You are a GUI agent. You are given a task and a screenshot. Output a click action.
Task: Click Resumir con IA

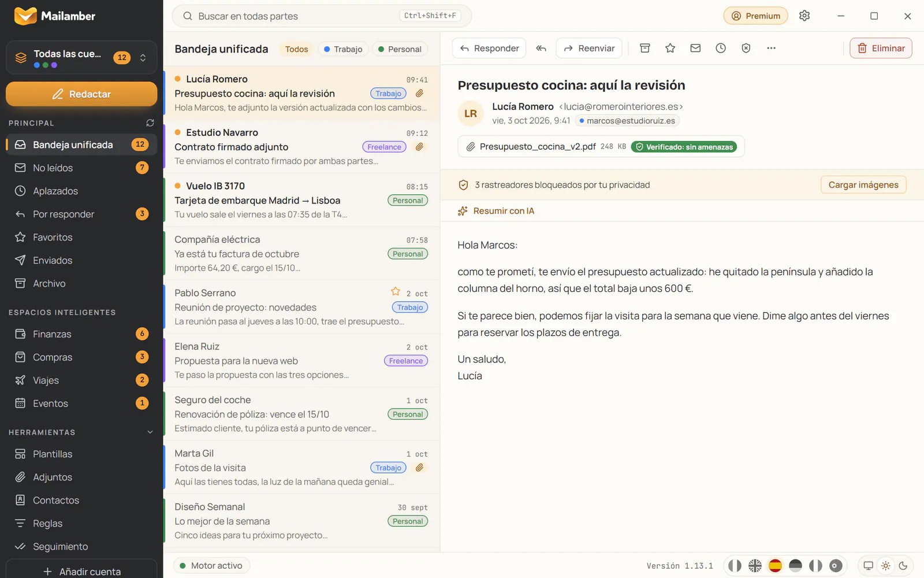[496, 211]
